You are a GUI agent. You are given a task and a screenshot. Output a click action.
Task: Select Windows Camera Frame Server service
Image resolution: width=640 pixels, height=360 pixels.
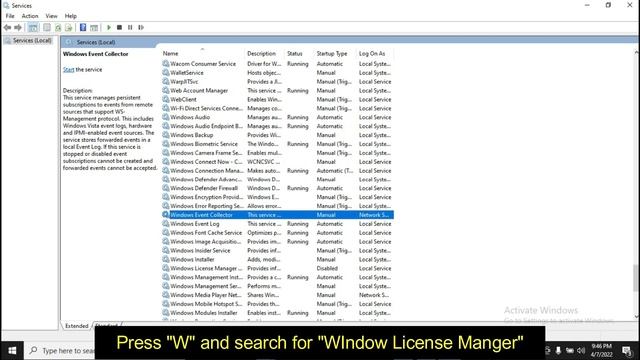(x=278, y=153)
